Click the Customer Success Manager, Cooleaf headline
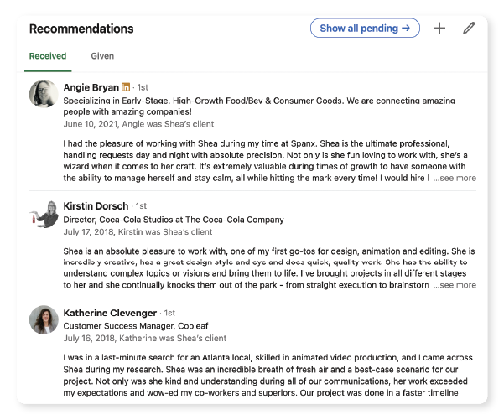Image resolution: width=504 pixels, height=420 pixels. point(136,326)
